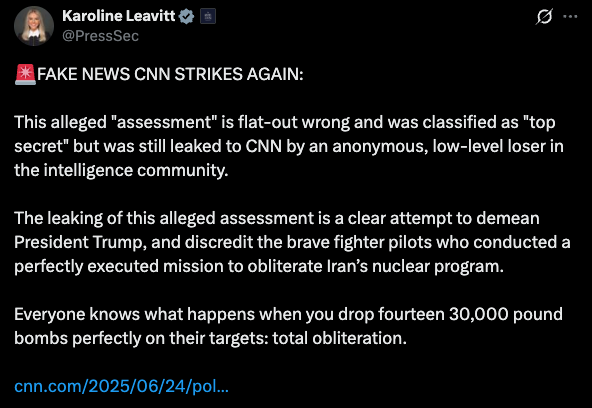Click the blue verified checkmark badge

click(186, 16)
